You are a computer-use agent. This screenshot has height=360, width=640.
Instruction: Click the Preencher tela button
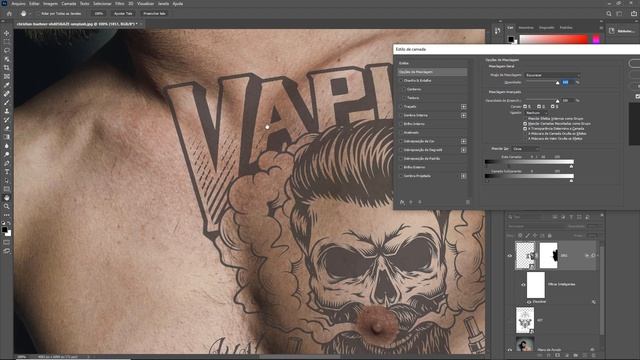tap(154, 13)
